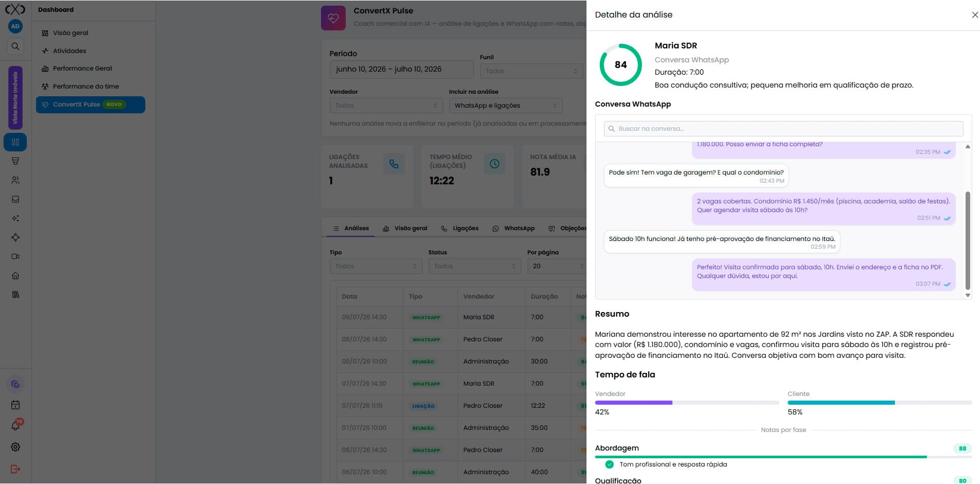
Task: Switch to the WhatsApp tab
Action: pos(513,228)
